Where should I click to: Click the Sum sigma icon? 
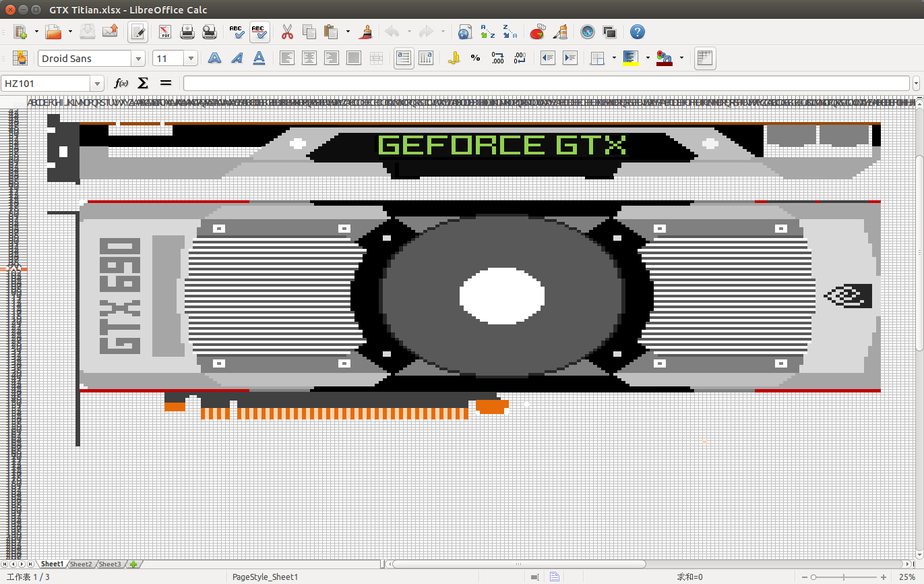[x=143, y=84]
